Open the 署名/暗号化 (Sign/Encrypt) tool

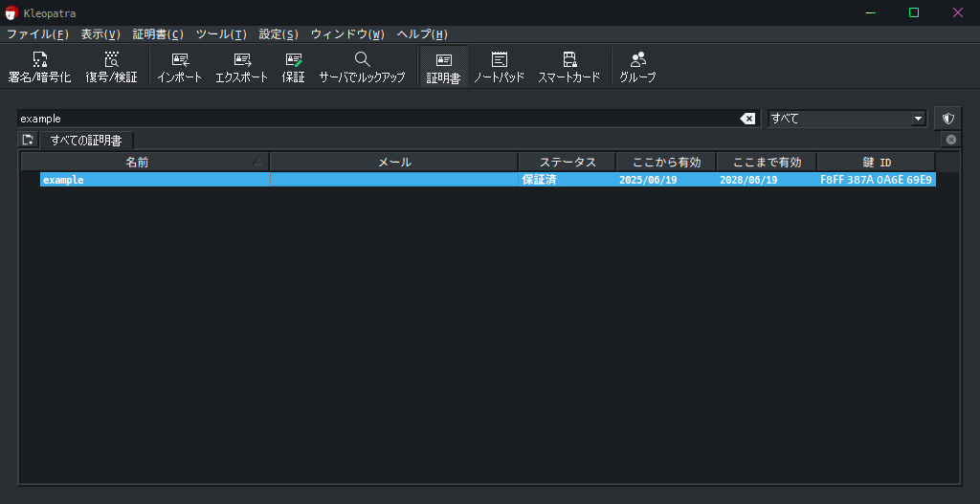(39, 68)
